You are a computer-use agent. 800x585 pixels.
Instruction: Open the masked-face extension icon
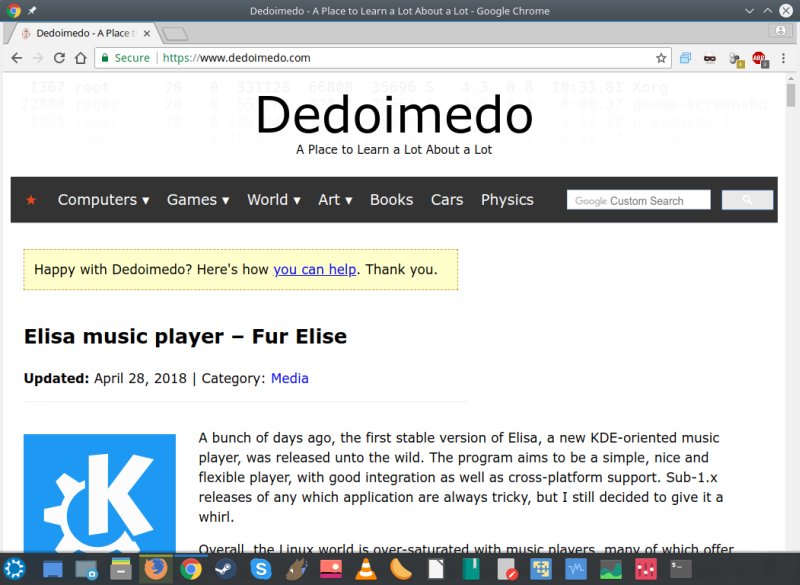(x=710, y=58)
